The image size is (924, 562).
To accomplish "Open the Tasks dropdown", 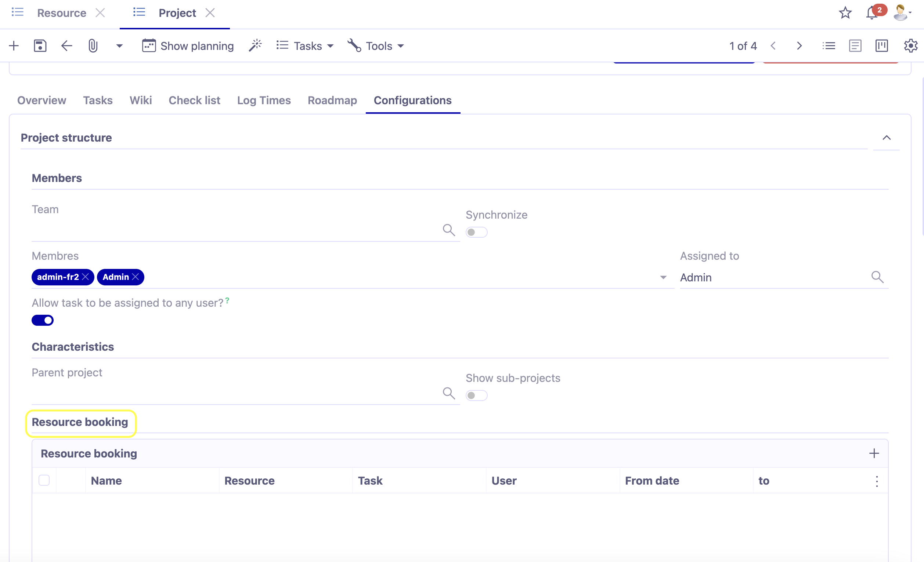I will (x=305, y=45).
